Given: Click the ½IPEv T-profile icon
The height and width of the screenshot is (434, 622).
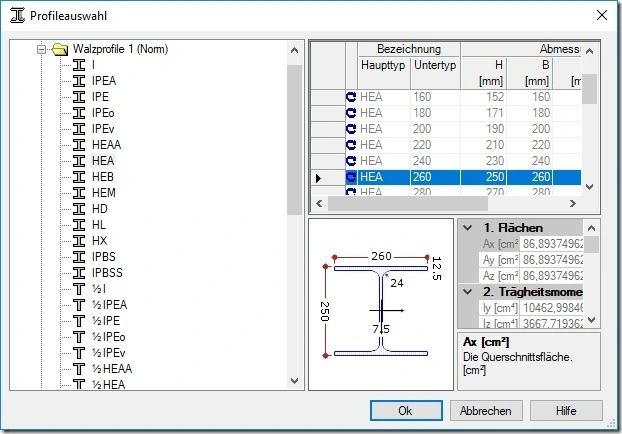Looking at the screenshot, I should point(79,353).
